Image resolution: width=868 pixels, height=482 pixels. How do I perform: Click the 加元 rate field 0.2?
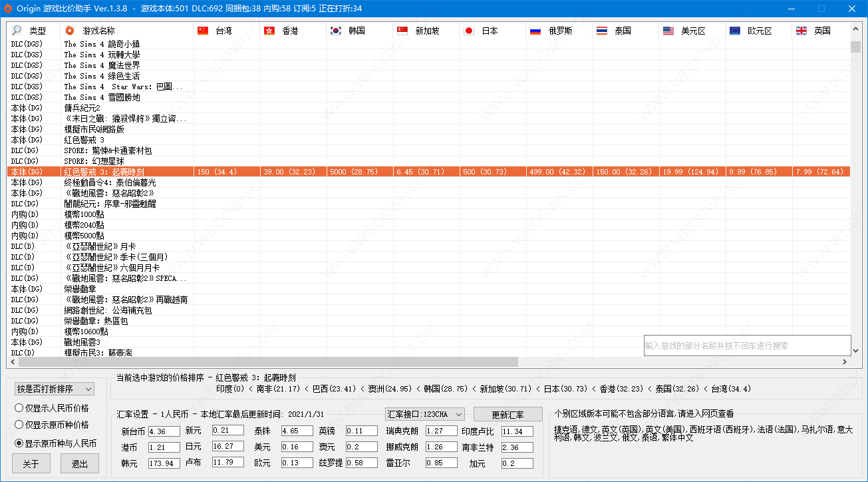click(x=517, y=463)
